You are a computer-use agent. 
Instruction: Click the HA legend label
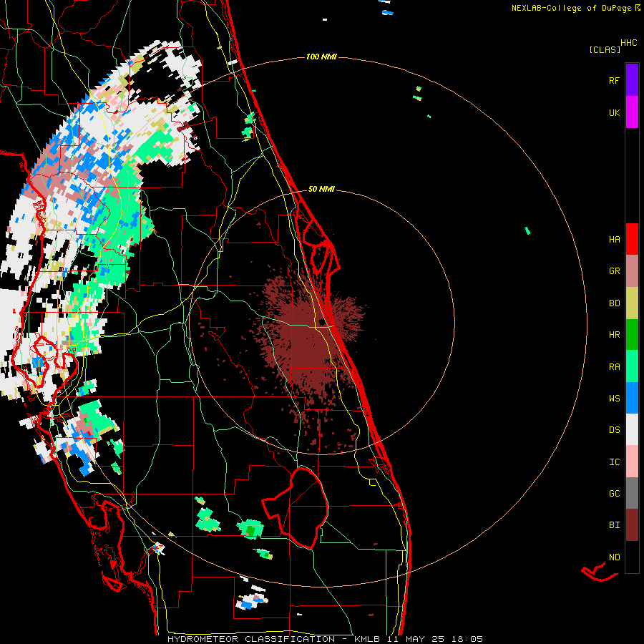pos(614,239)
